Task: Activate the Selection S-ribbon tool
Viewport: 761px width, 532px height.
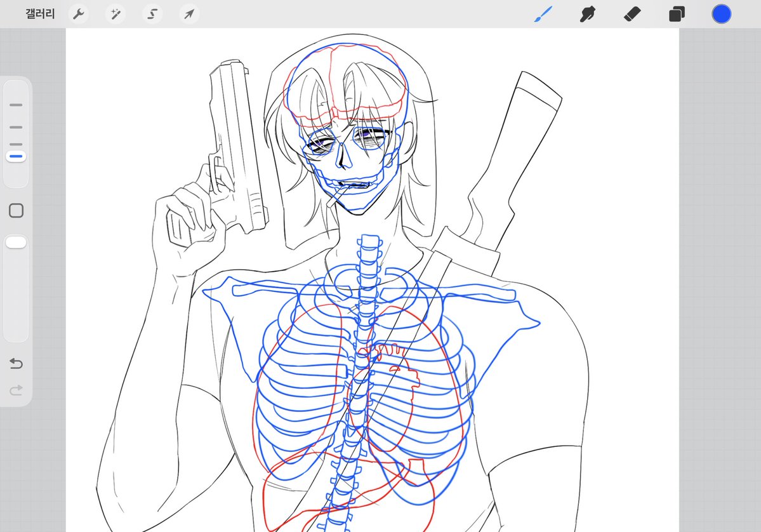Action: (x=152, y=14)
